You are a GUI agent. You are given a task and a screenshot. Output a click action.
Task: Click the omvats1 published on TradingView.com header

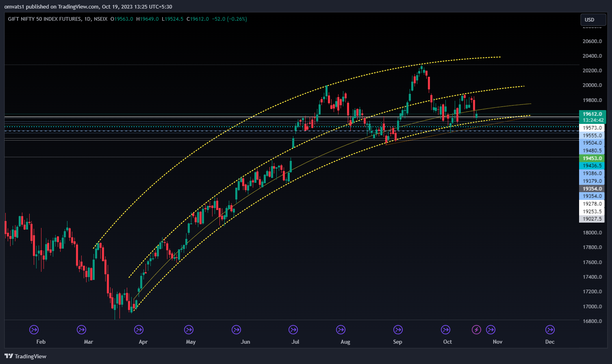pyautogui.click(x=88, y=6)
